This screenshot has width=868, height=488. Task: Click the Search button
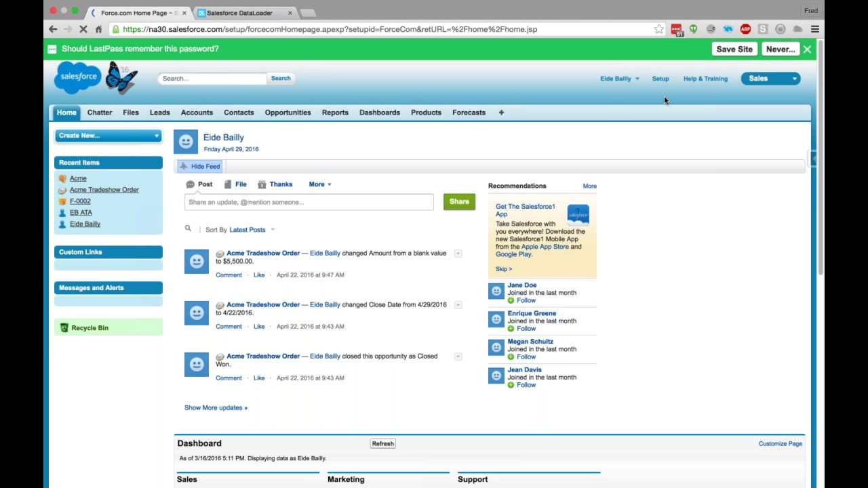[281, 79]
